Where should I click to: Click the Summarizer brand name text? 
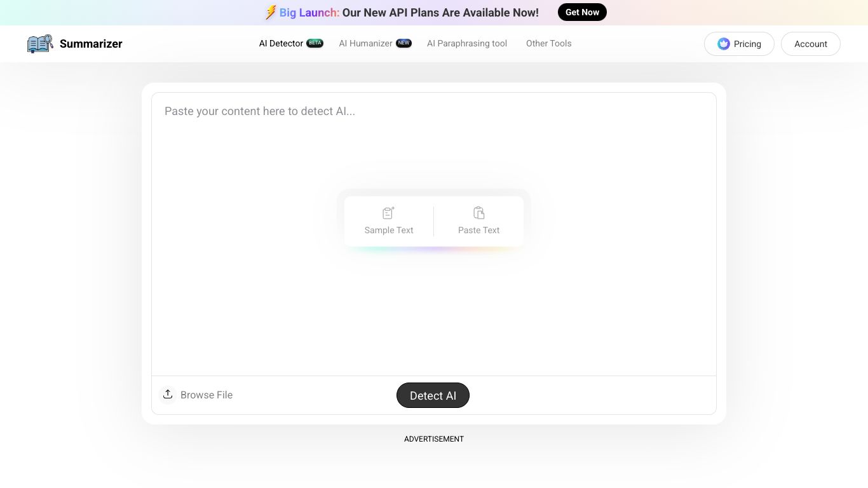(x=91, y=44)
